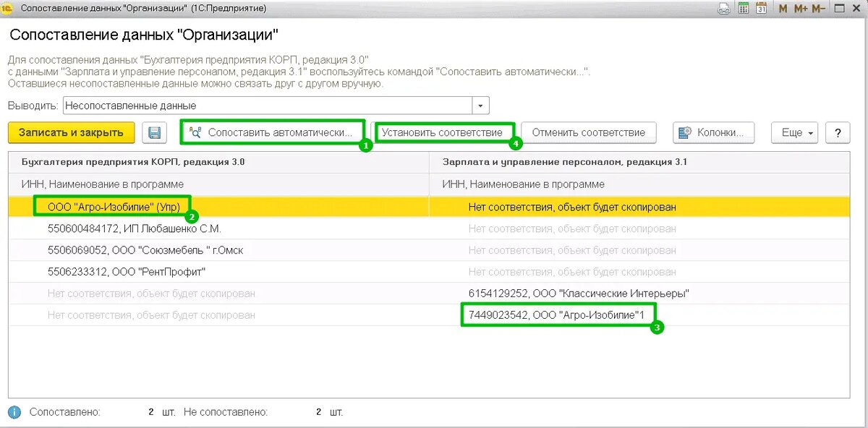
Task: Open the Еще dropdown menu
Action: [794, 132]
